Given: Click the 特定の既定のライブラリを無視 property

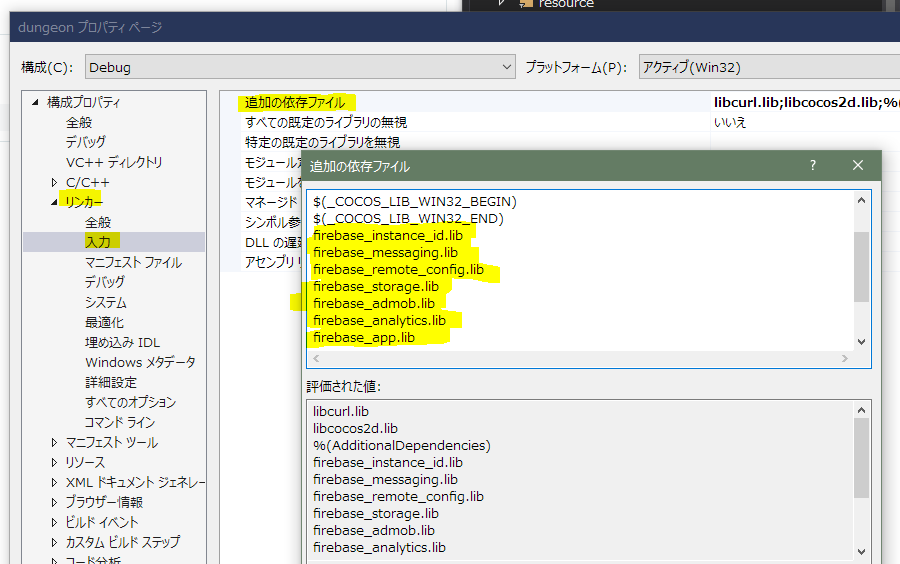Looking at the screenshot, I should (x=323, y=142).
